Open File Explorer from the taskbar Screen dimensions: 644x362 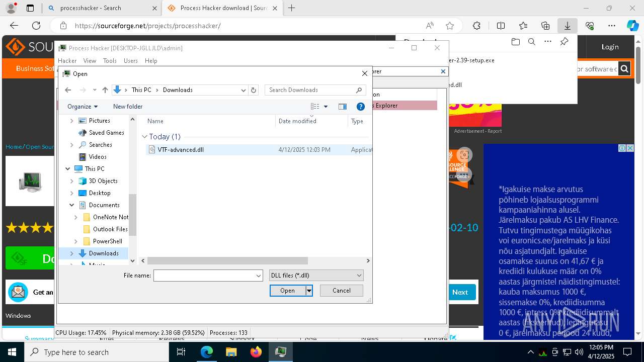(231, 352)
